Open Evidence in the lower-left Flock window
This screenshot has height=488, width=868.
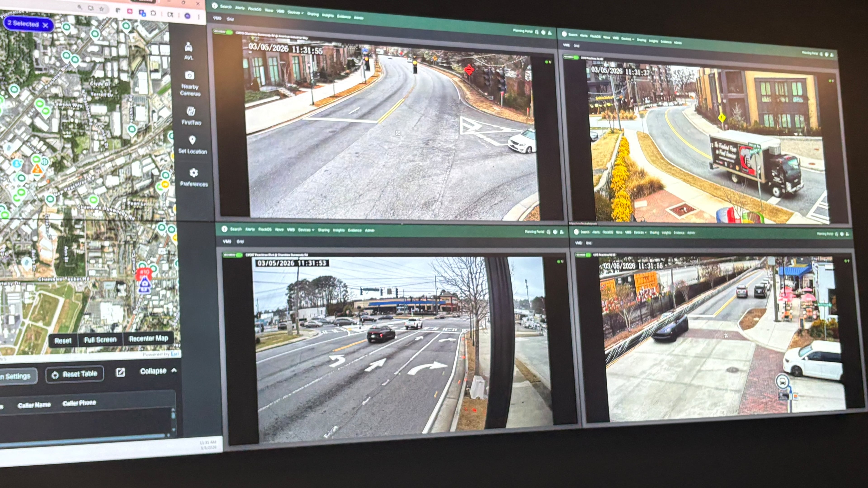click(354, 230)
